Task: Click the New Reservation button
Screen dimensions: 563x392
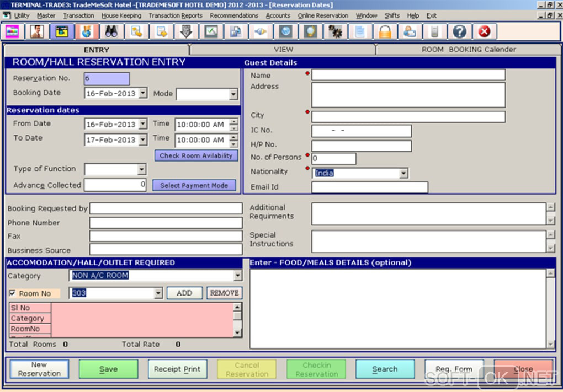Action: pos(39,369)
